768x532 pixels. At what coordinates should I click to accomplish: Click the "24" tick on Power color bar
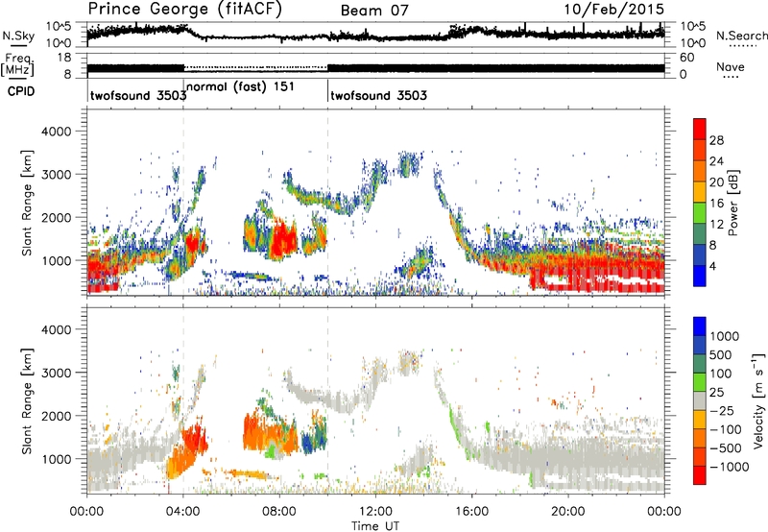coord(716,161)
